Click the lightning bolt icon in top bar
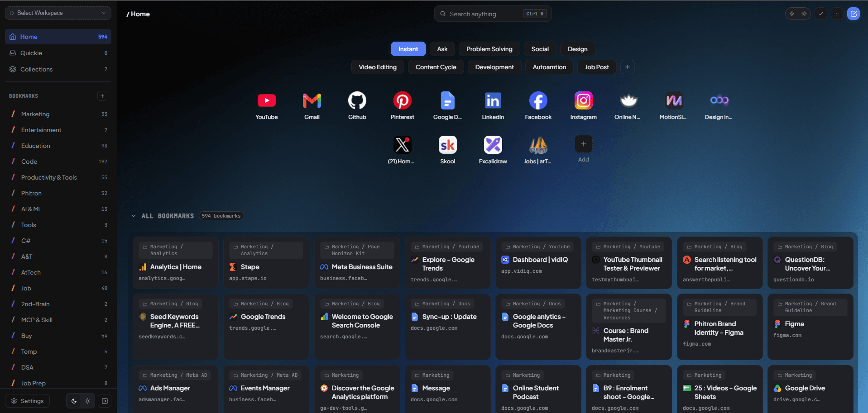This screenshot has width=868, height=413. [792, 14]
